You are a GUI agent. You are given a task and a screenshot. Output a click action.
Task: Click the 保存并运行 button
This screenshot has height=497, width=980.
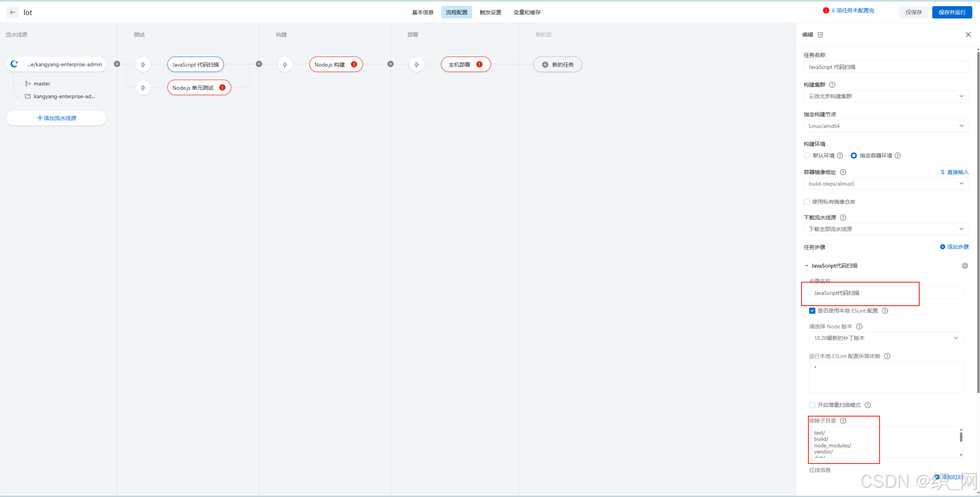[x=952, y=12]
